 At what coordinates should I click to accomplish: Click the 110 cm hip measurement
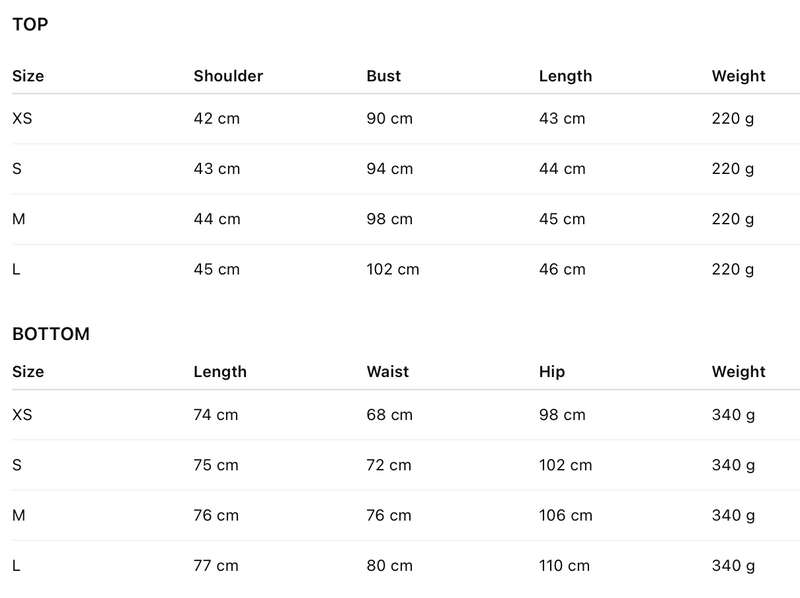(x=565, y=566)
